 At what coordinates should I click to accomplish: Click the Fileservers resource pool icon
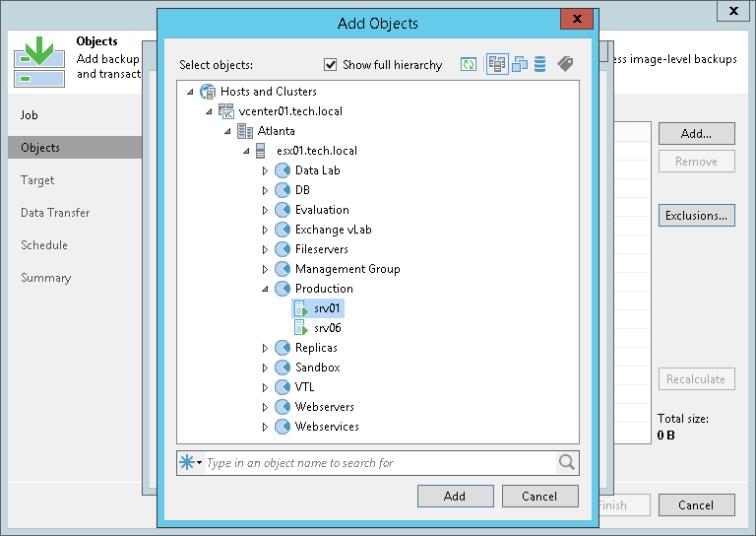283,249
